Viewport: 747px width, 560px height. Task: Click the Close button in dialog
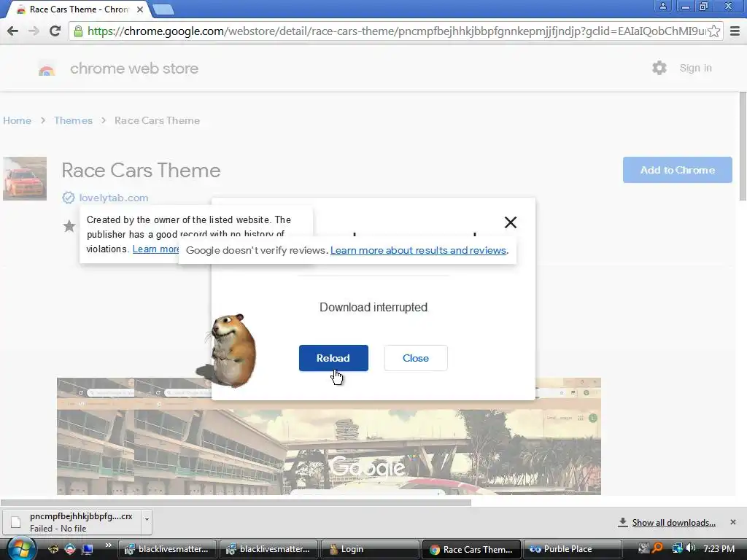coord(416,358)
